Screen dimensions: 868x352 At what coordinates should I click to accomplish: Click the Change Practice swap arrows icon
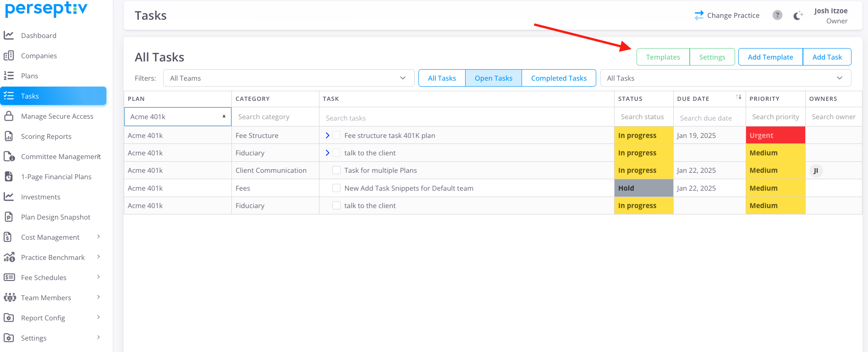(698, 16)
